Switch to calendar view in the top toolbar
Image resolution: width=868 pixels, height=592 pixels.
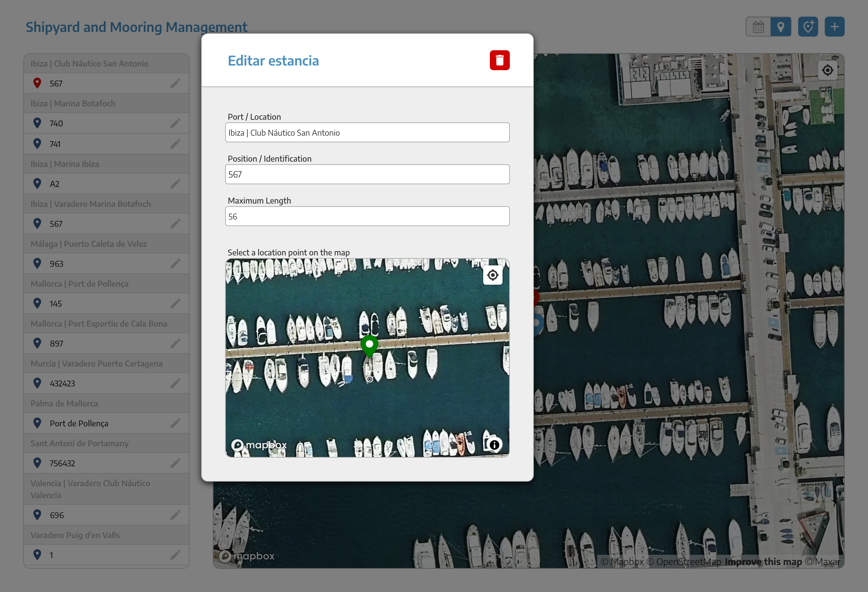[758, 27]
